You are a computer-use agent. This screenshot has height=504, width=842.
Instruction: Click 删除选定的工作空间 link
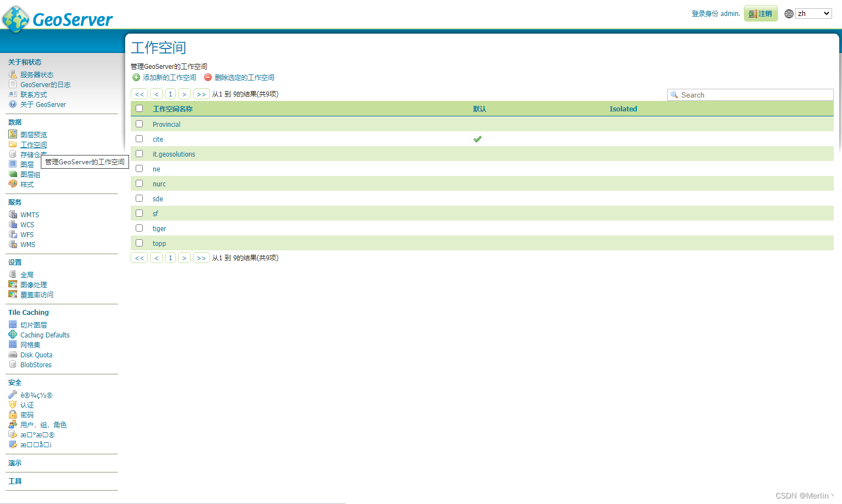[244, 78]
